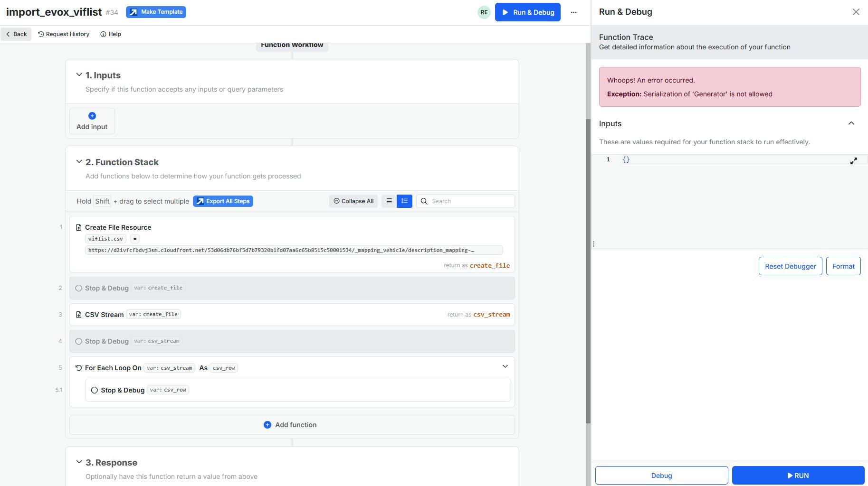Screen dimensions: 868x486
Task: Toggle Stop & Debug for csv_row
Action: coord(95,390)
